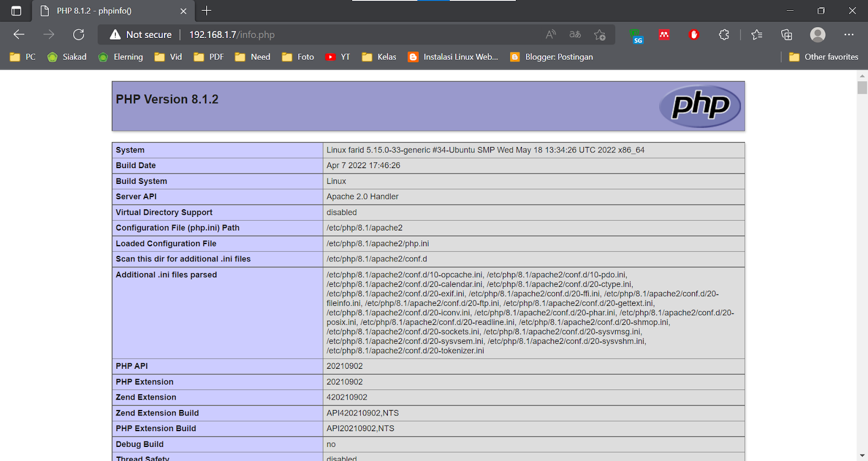Open the Need bookmarks folder
The image size is (868, 461).
pyautogui.click(x=252, y=57)
